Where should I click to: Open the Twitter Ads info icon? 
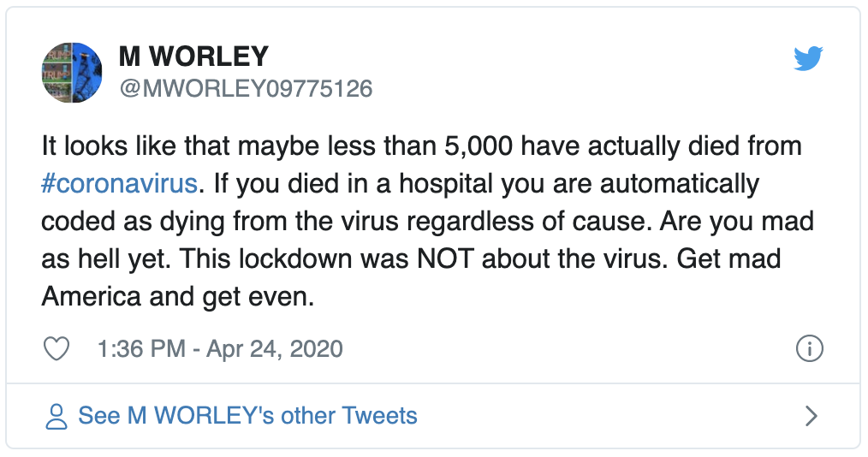tap(809, 348)
